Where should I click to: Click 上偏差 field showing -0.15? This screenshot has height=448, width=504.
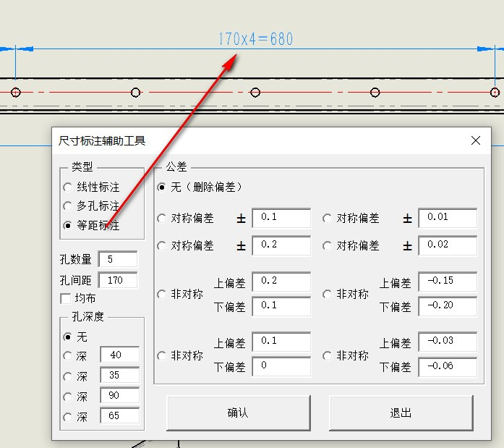[448, 282]
